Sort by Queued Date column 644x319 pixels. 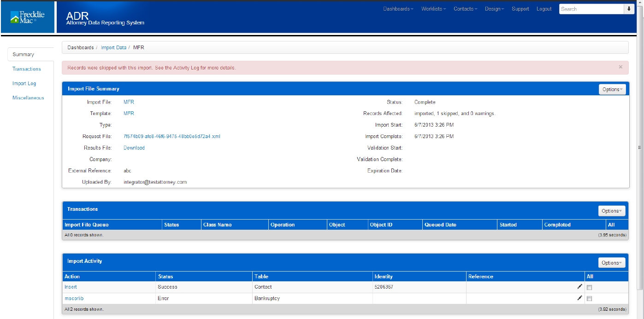click(441, 225)
